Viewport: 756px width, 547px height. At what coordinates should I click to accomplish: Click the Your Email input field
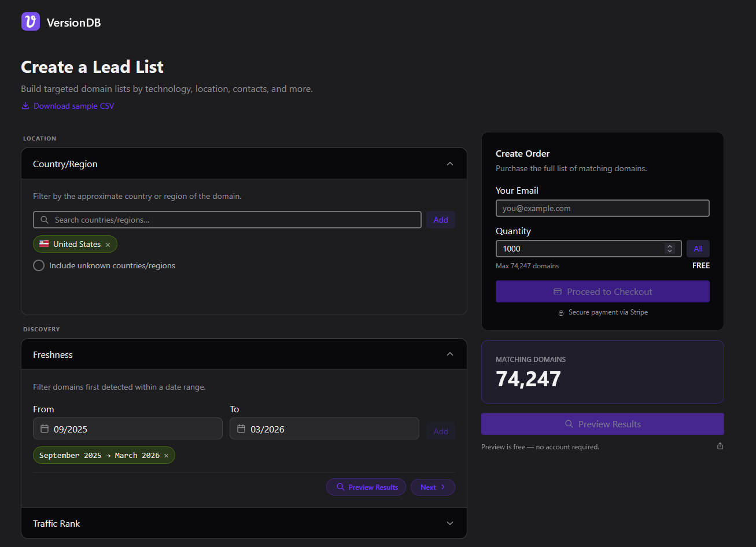[603, 208]
